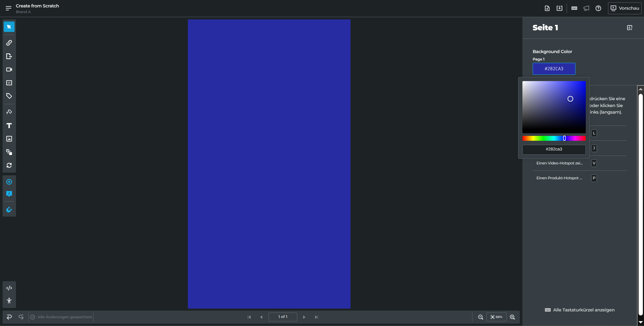
Task: Select the Text tool
Action: coord(9,126)
